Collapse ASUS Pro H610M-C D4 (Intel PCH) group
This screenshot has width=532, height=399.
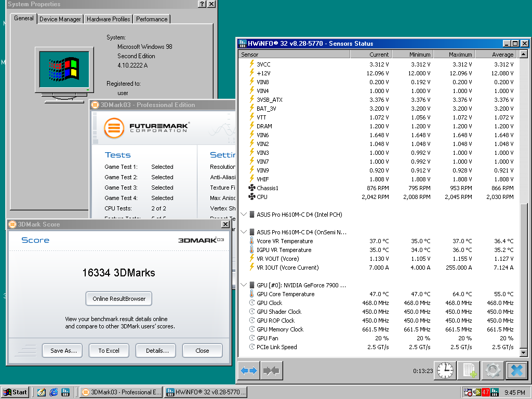pyautogui.click(x=243, y=215)
